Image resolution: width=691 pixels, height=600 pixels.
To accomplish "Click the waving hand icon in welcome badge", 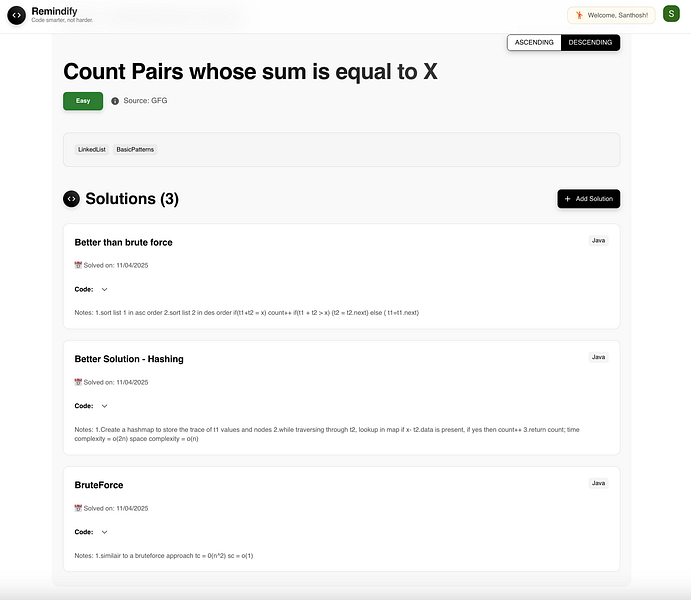I will [x=580, y=15].
